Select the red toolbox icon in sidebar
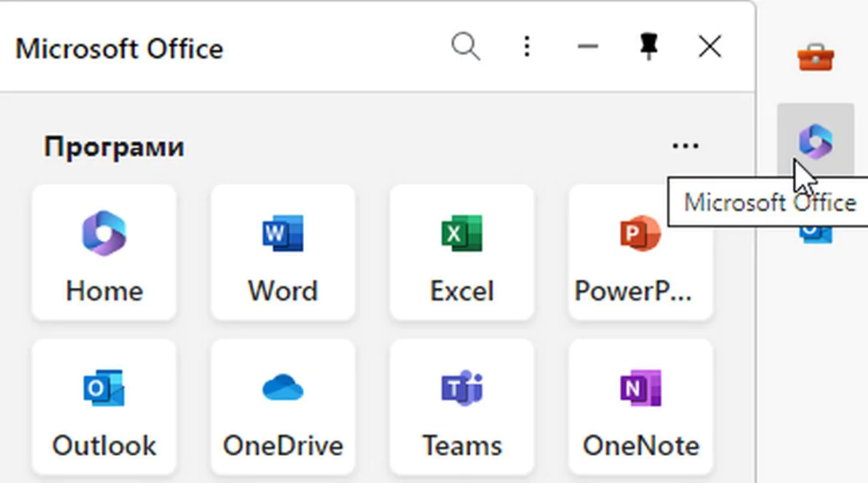Image resolution: width=868 pixels, height=483 pixels. click(x=815, y=58)
